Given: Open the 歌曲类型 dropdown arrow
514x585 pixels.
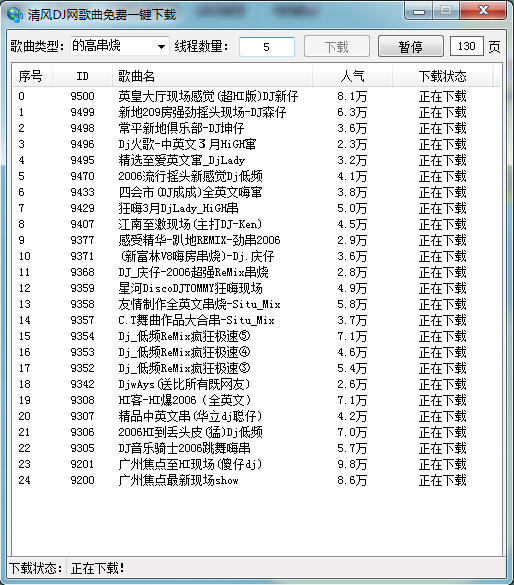Looking at the screenshot, I should pos(161,47).
